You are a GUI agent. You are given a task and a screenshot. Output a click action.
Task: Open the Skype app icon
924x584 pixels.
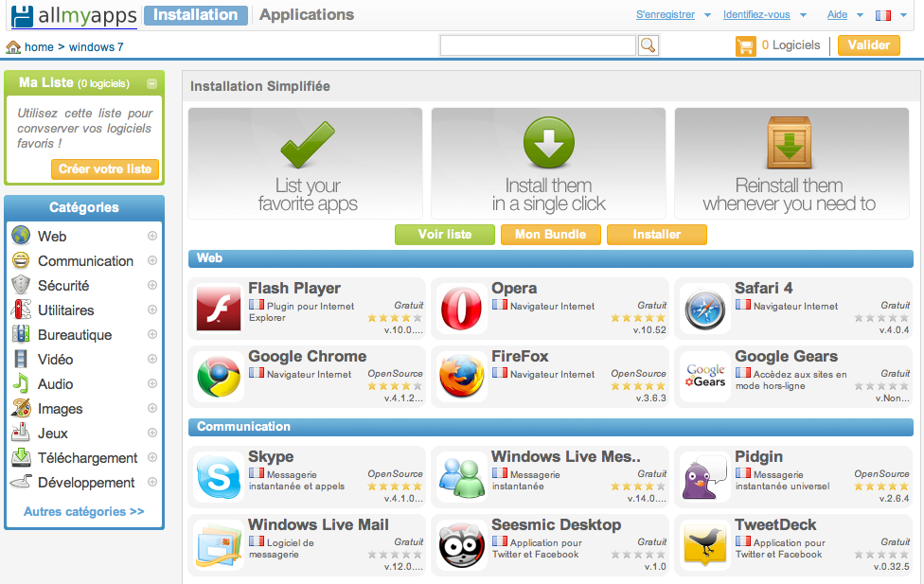[x=219, y=477]
